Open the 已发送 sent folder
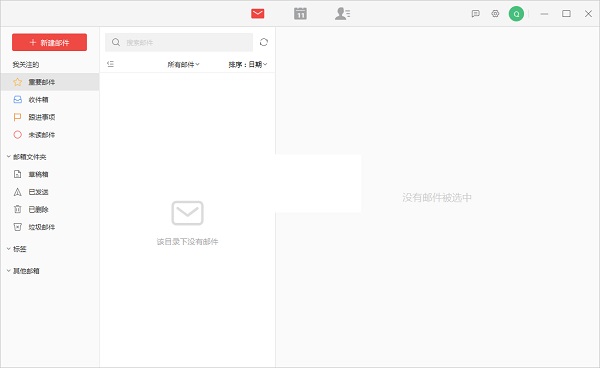Viewport: 600px width, 368px height. pos(50,192)
